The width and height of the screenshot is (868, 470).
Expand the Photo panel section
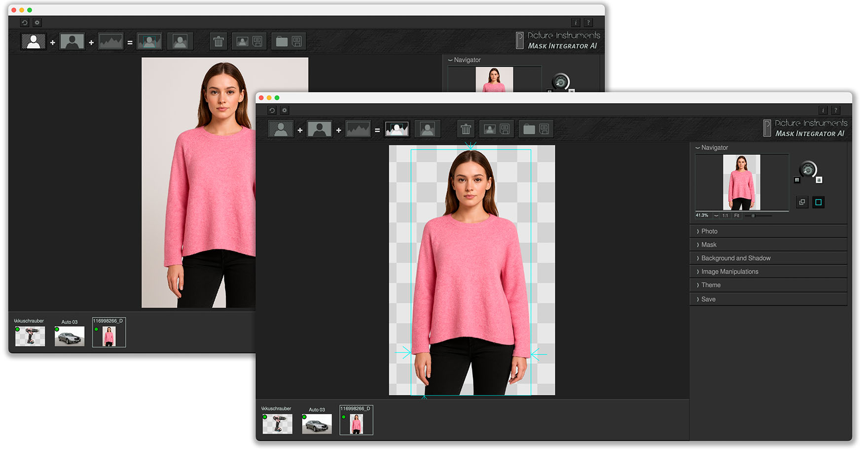click(709, 231)
